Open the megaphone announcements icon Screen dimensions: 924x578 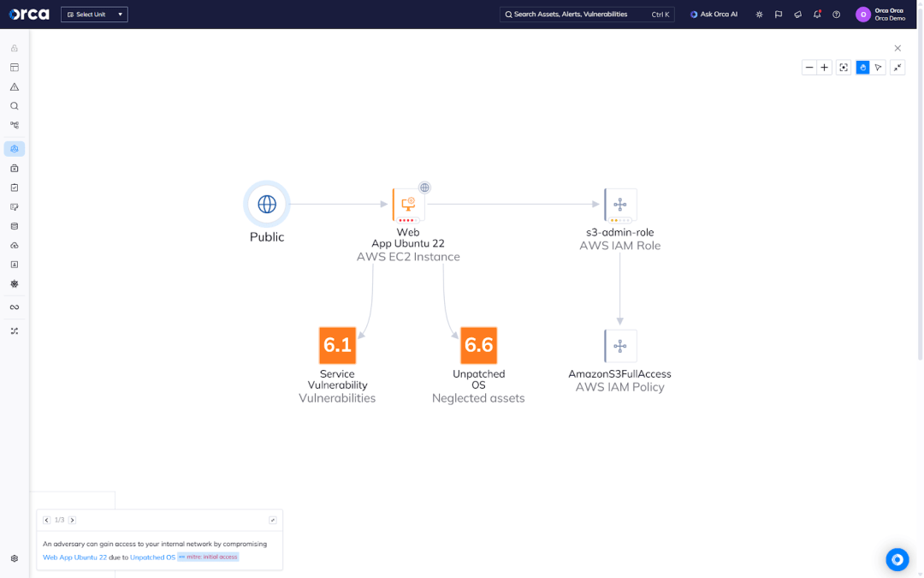(x=798, y=15)
